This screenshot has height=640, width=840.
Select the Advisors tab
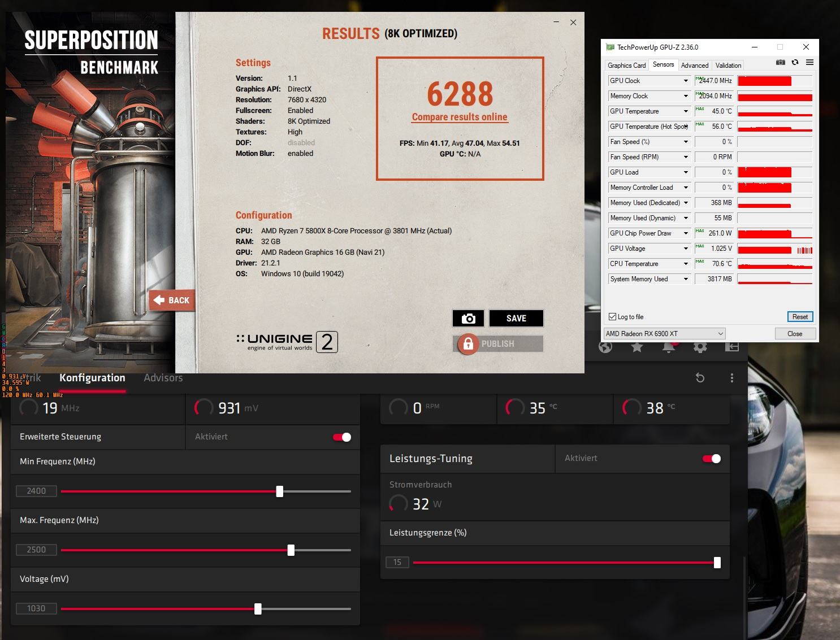tap(163, 378)
